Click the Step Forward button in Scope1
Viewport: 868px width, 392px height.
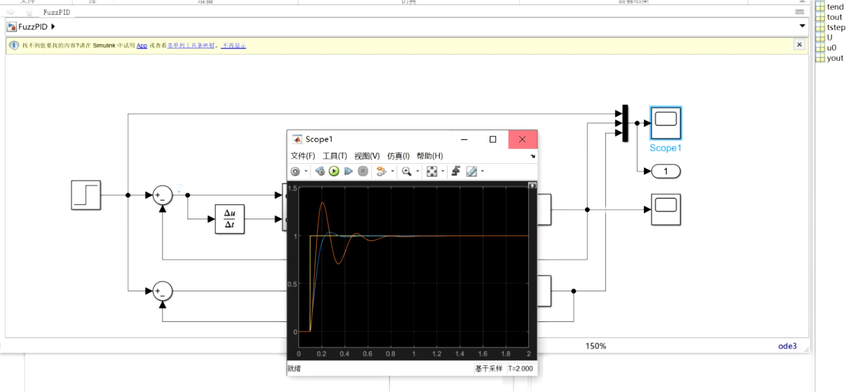pyautogui.click(x=348, y=171)
